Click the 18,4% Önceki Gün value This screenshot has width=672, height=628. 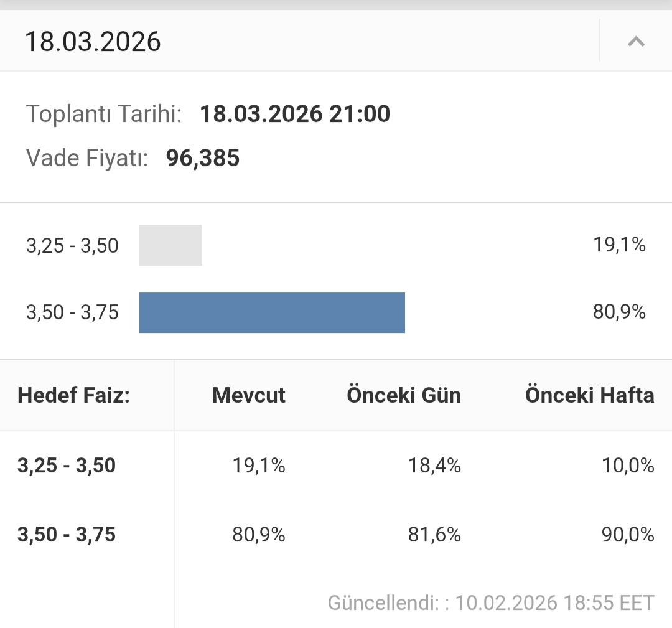coord(434,466)
